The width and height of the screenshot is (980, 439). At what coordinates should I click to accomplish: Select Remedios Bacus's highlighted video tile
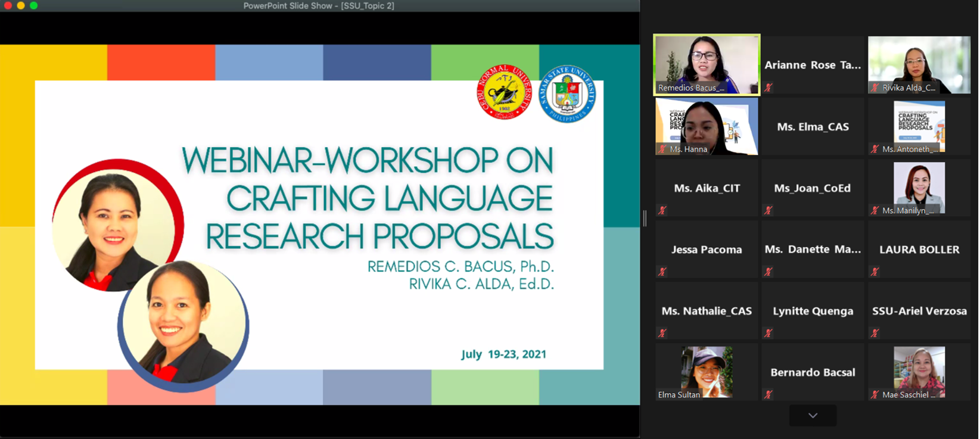(x=707, y=64)
